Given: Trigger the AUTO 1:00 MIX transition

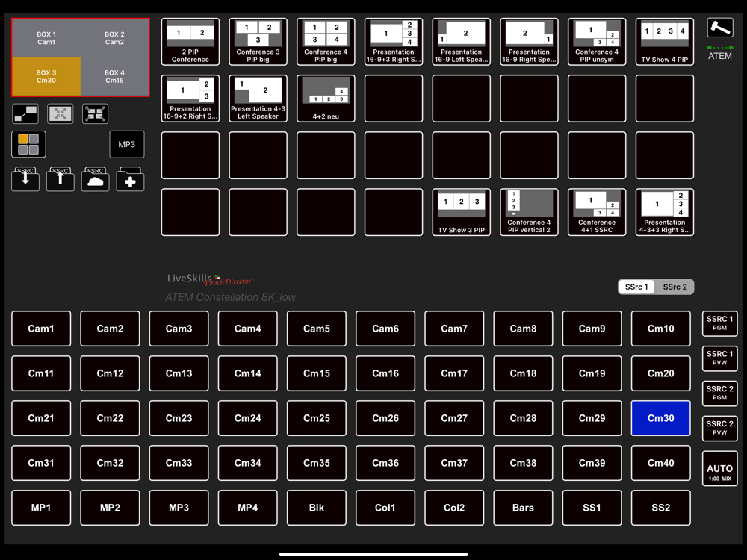Looking at the screenshot, I should pyautogui.click(x=719, y=469).
